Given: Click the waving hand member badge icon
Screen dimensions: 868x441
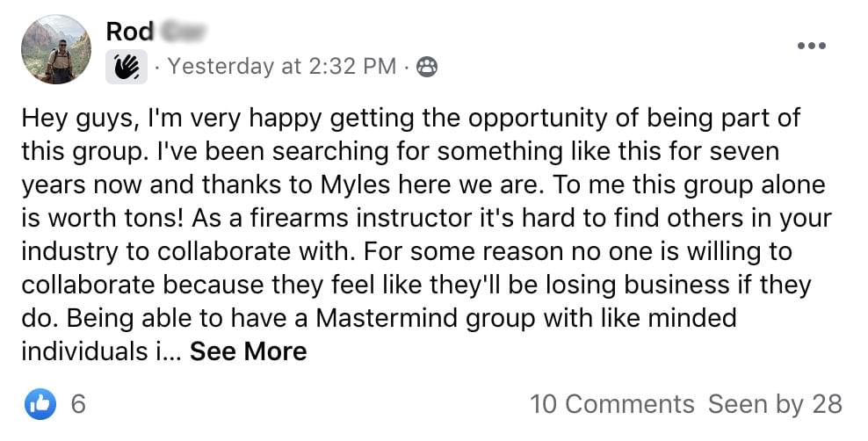Looking at the screenshot, I should (x=126, y=67).
